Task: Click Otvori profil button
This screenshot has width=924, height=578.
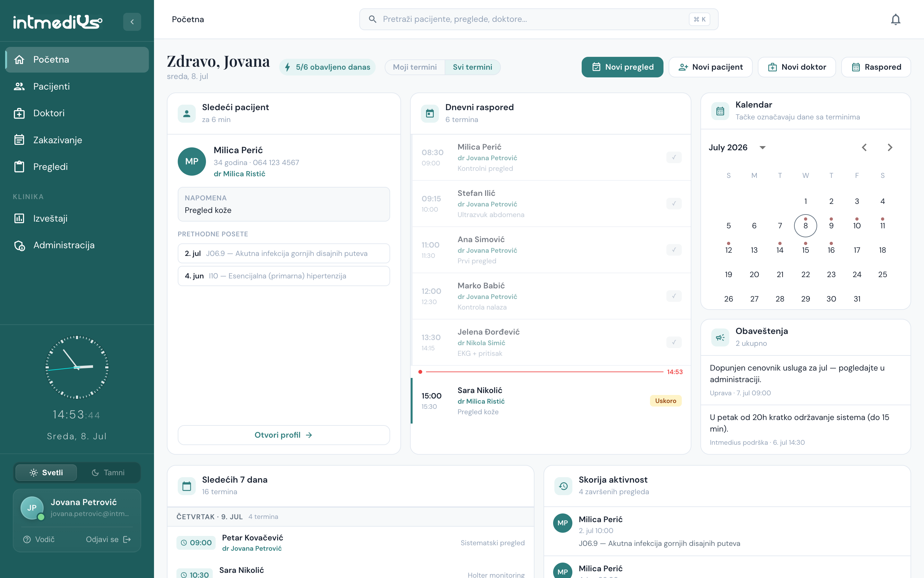Action: pyautogui.click(x=284, y=435)
